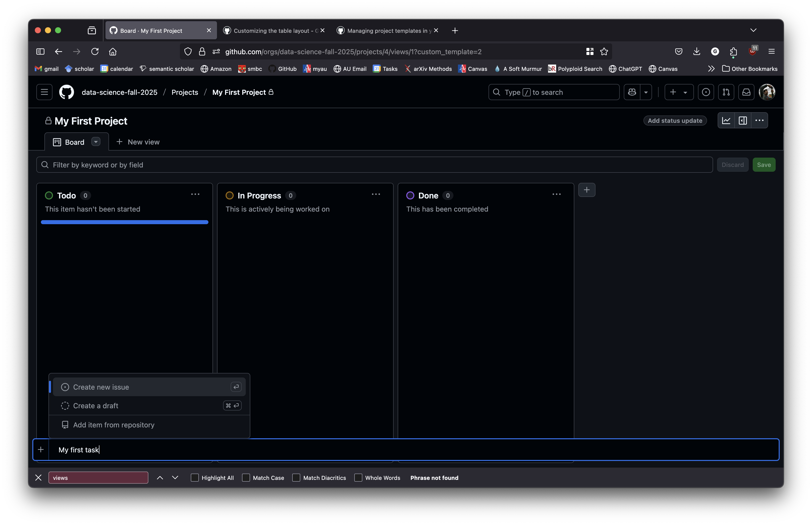
Task: Click the Todo column blue drop indicator
Action: 124,222
